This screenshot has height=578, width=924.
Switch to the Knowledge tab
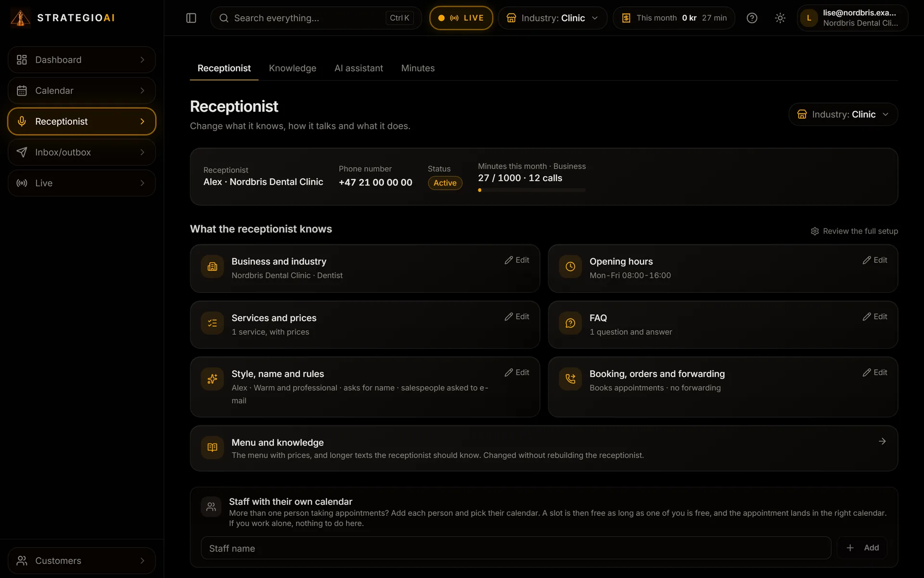(x=293, y=68)
